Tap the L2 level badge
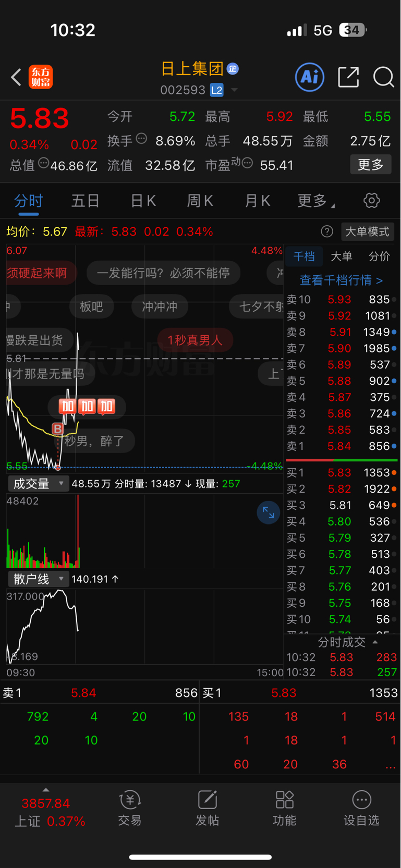Image resolution: width=401 pixels, height=868 pixels. [217, 90]
